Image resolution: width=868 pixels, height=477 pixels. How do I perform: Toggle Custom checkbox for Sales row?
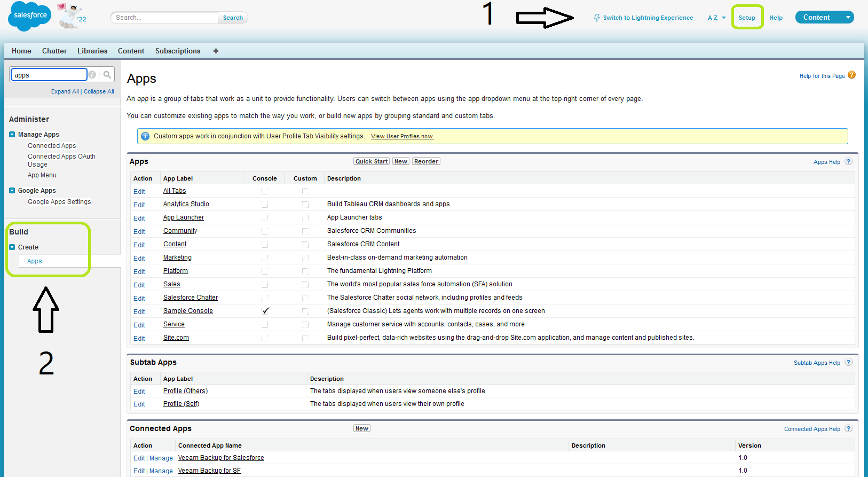(x=305, y=285)
